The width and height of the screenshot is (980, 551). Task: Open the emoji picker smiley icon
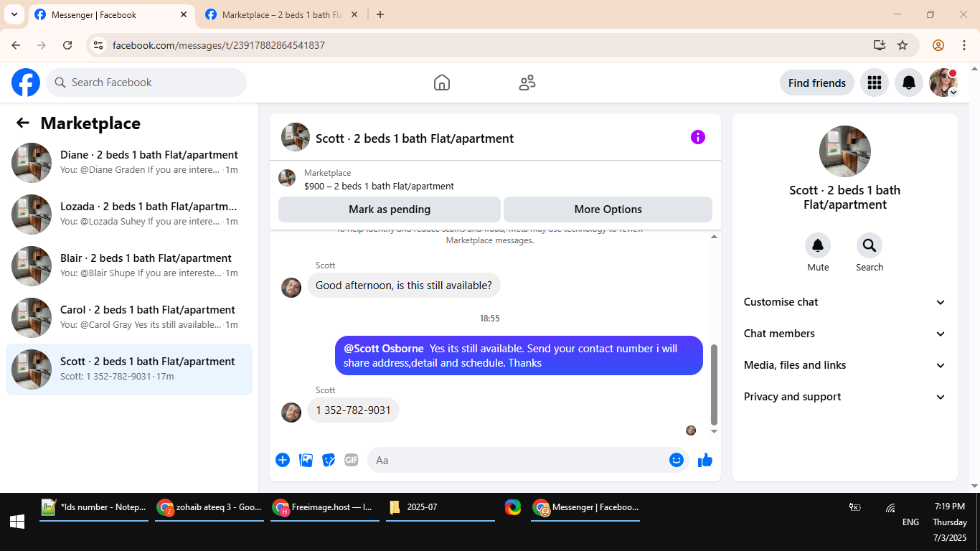tap(677, 460)
